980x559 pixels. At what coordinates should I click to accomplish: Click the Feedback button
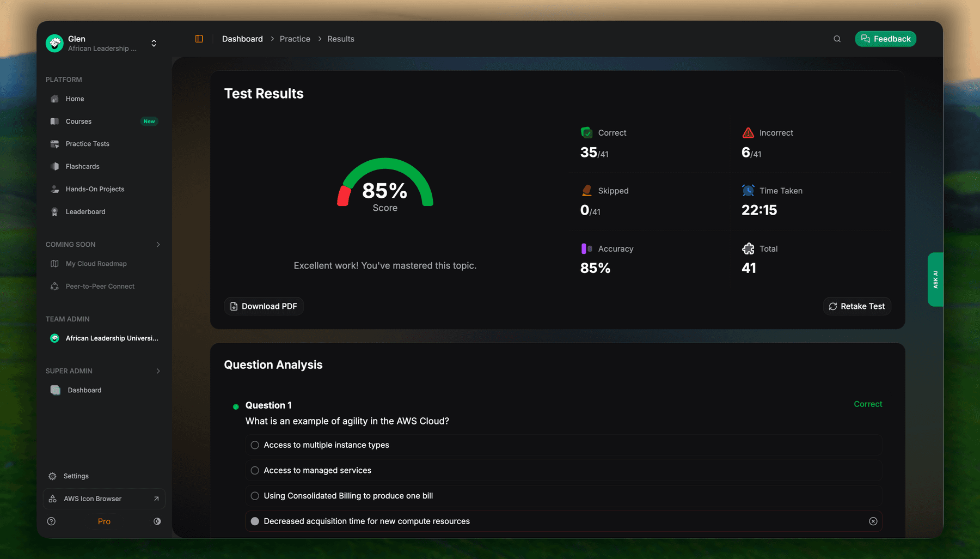tap(885, 39)
